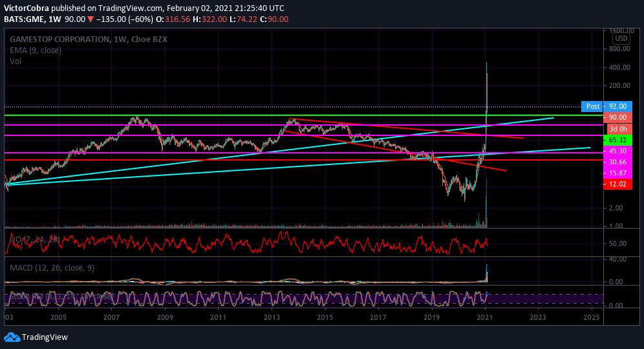Screen dimensions: 644x349
Task: Click the 2005 year on time axis
Action: click(58, 317)
